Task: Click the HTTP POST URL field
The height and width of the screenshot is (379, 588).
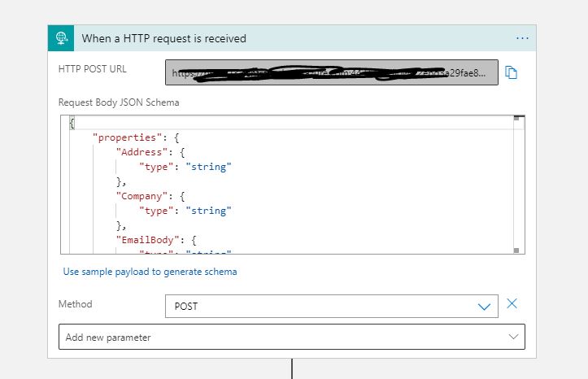Action: click(332, 72)
